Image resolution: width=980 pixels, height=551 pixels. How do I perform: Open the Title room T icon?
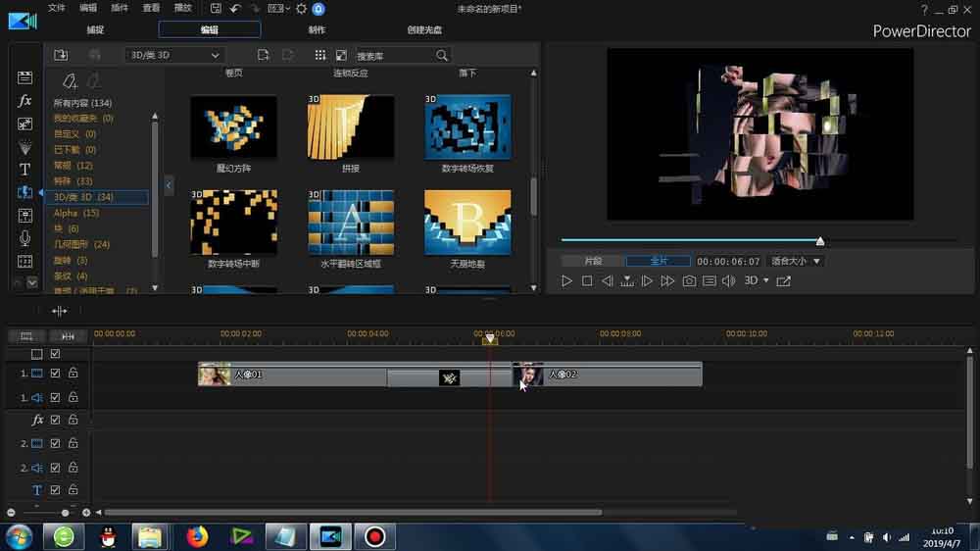tap(25, 169)
